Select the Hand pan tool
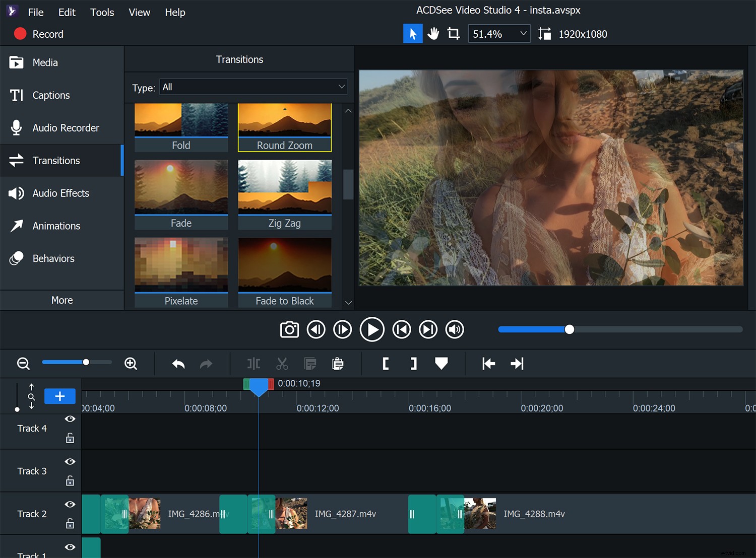Image resolution: width=756 pixels, height=558 pixels. point(433,33)
